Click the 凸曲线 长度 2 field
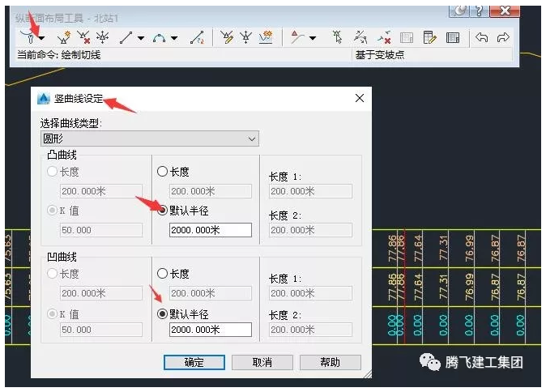 310,230
